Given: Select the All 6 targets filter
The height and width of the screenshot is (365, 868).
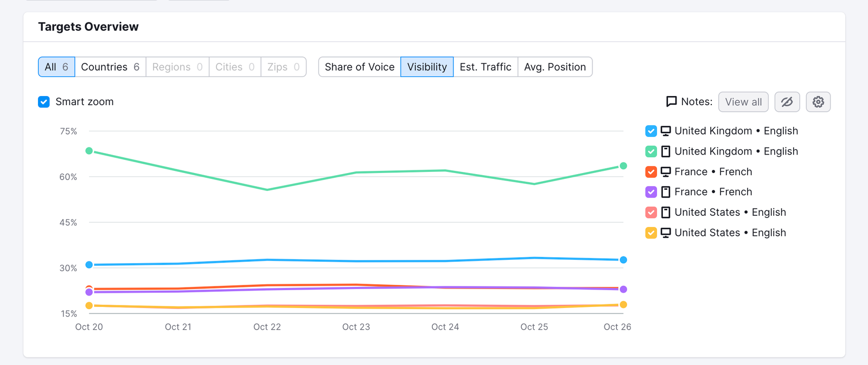Looking at the screenshot, I should [x=56, y=67].
